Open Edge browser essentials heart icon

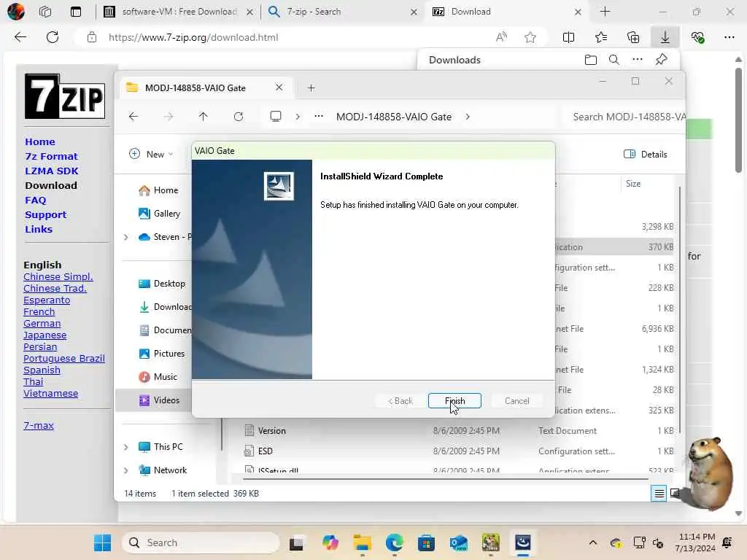pyautogui.click(x=697, y=37)
